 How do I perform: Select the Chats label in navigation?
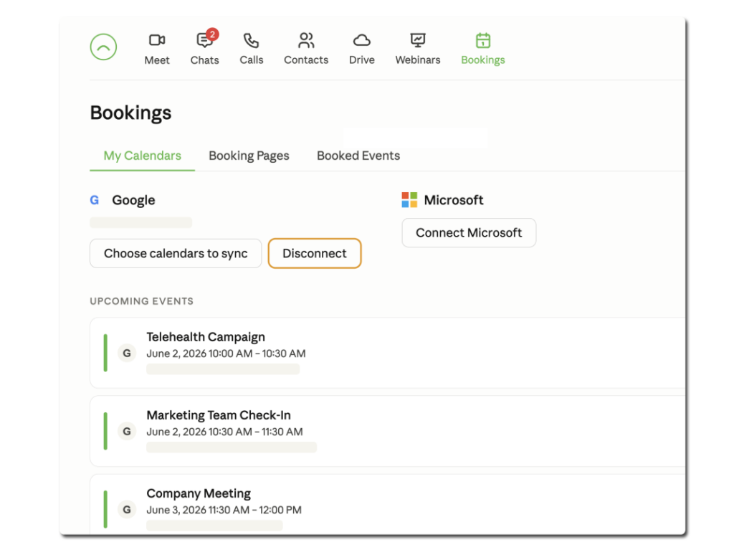(204, 60)
